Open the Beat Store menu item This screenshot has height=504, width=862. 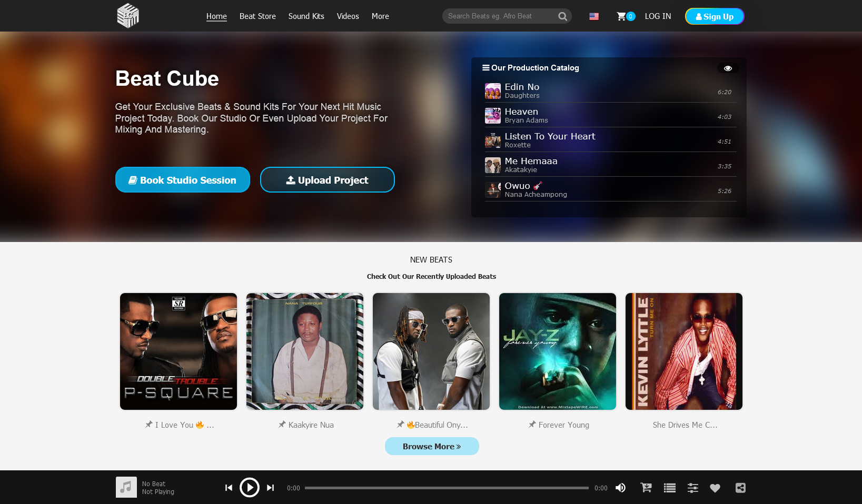(x=257, y=16)
